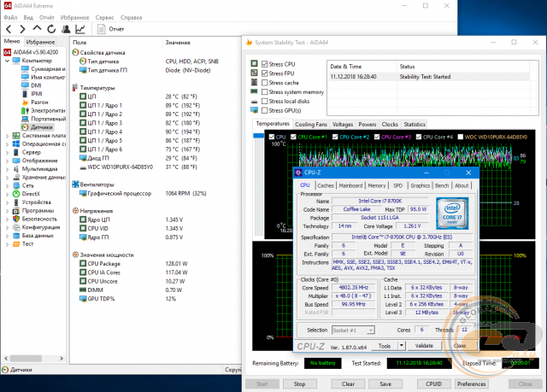
Task: Open the graph chart icon in toolbar
Action: pyautogui.click(x=80, y=29)
